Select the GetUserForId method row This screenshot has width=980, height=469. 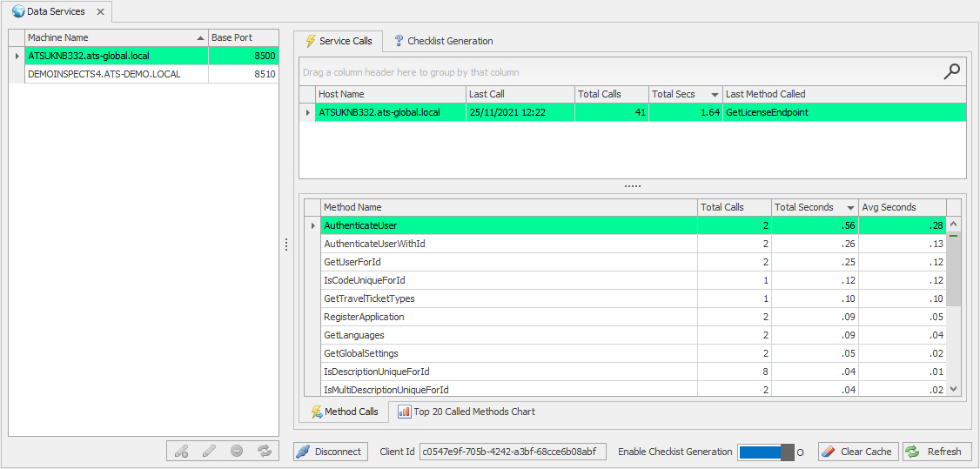click(625, 262)
